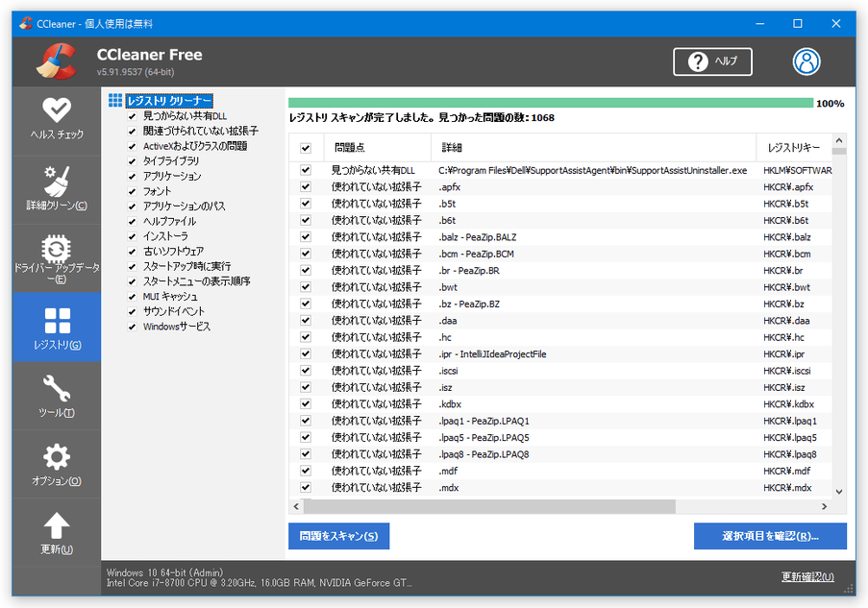868x608 pixels.
Task: Toggle アプリケーション checkbox
Action: click(132, 177)
